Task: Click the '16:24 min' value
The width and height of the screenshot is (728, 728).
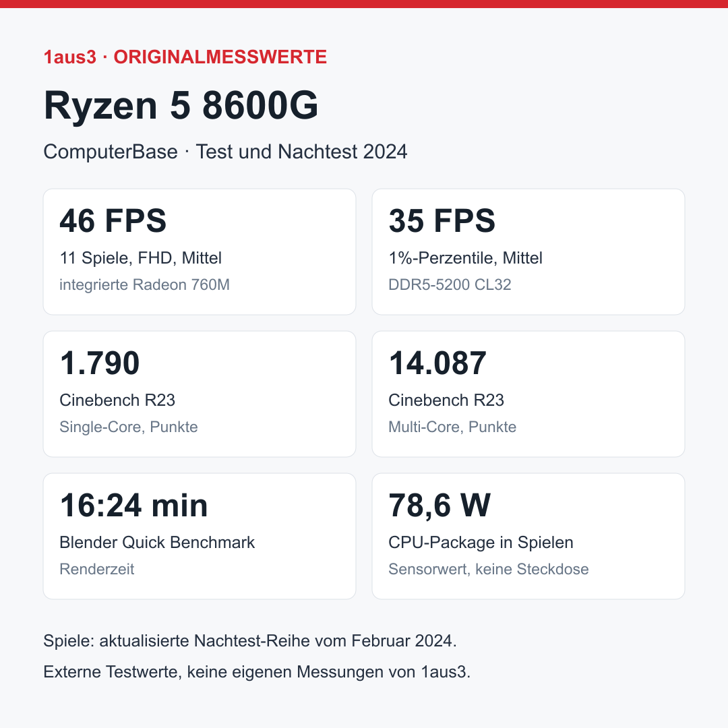Action: [x=133, y=505]
